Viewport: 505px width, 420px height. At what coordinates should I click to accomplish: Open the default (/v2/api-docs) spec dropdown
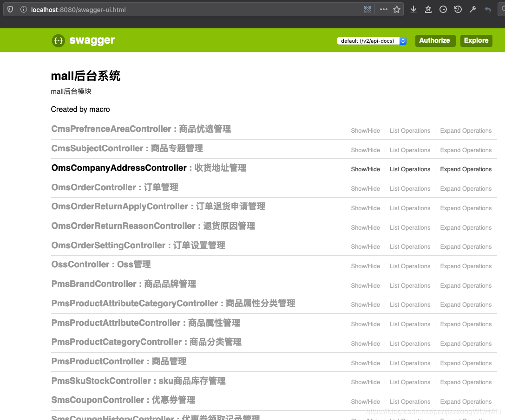(372, 41)
